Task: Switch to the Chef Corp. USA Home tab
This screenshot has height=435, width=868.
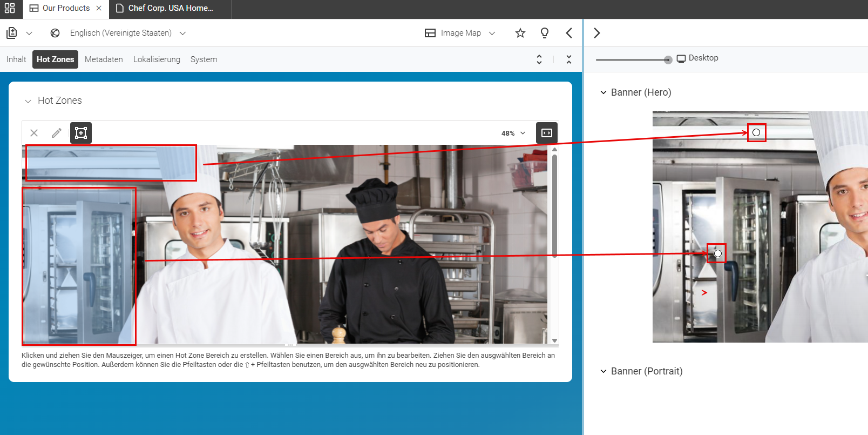Action: [x=171, y=8]
